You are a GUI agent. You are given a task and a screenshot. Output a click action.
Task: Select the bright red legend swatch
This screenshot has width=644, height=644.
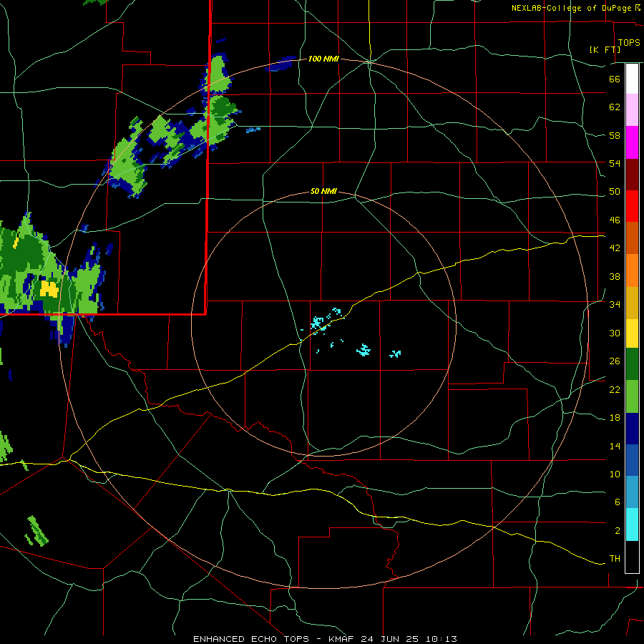632,206
